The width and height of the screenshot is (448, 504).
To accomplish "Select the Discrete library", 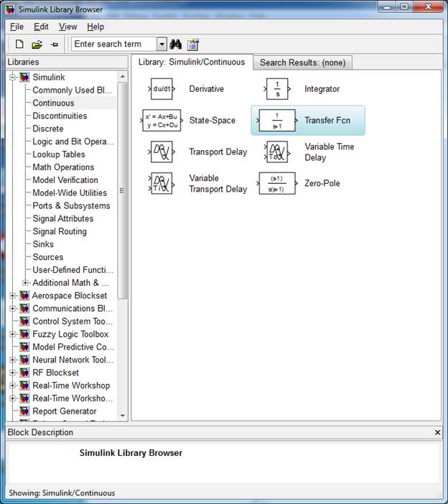I will (48, 129).
